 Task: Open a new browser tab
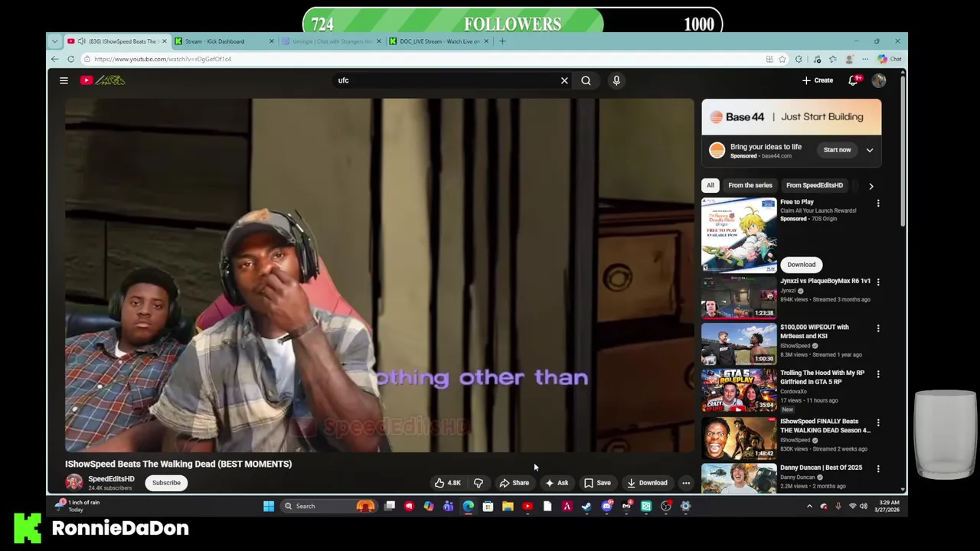(x=502, y=41)
